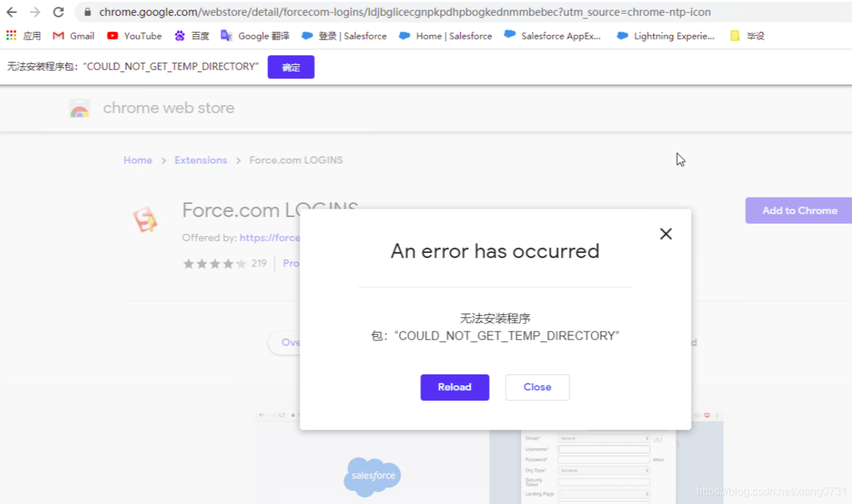Click the chrome web store logo

[80, 108]
